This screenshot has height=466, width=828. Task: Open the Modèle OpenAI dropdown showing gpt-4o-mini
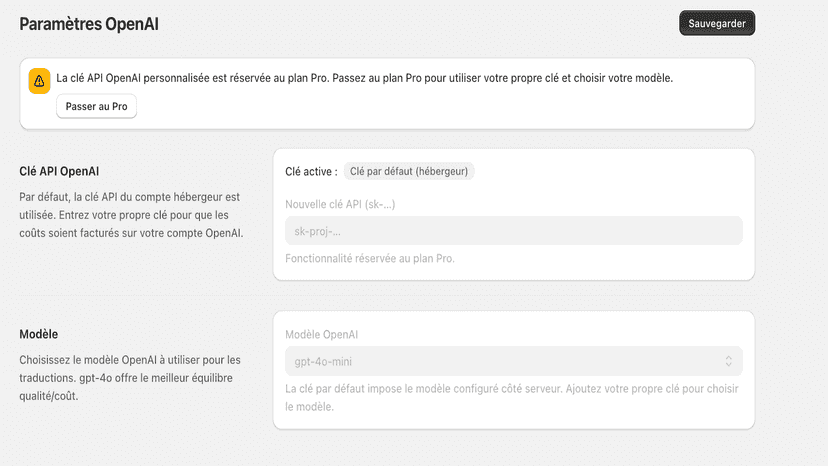click(x=513, y=361)
